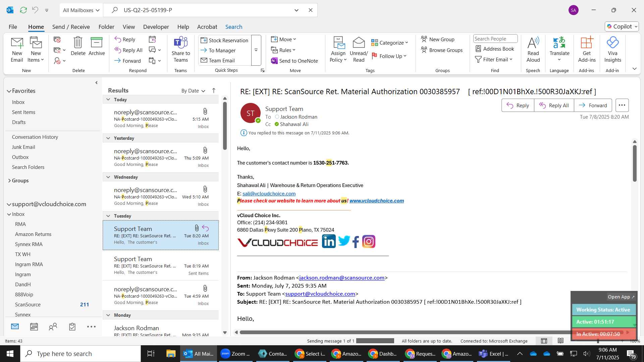Open www.vcloudchoice.com website link
The image size is (644, 362).
point(377,201)
